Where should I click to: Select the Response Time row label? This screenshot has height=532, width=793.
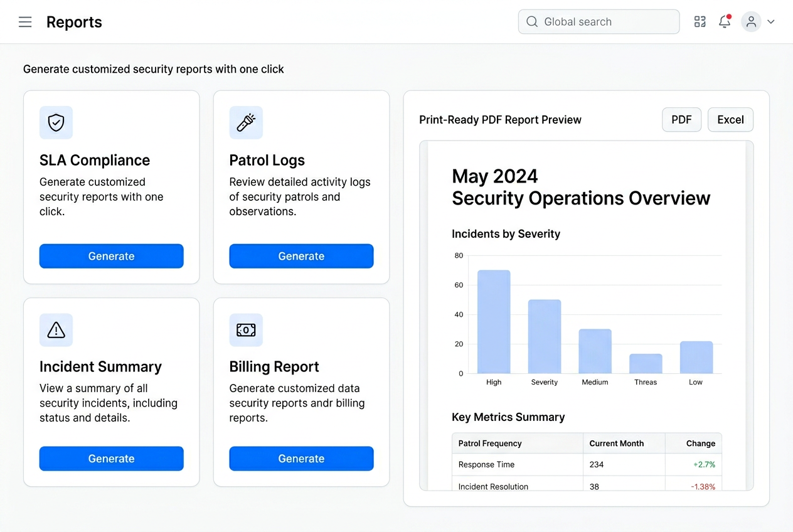click(486, 465)
